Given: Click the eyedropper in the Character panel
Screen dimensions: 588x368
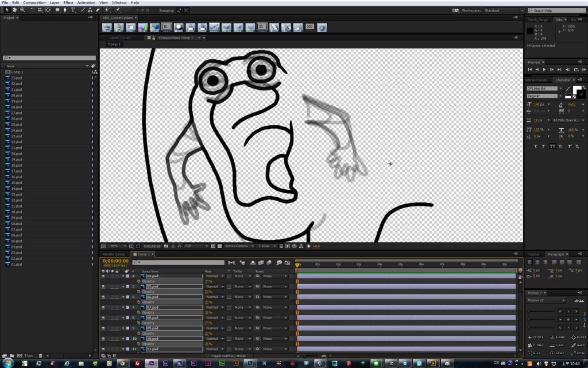Looking at the screenshot, I should [x=569, y=89].
